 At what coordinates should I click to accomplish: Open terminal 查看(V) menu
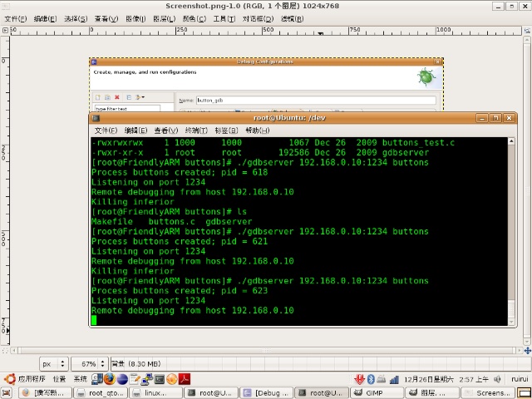[x=166, y=131]
